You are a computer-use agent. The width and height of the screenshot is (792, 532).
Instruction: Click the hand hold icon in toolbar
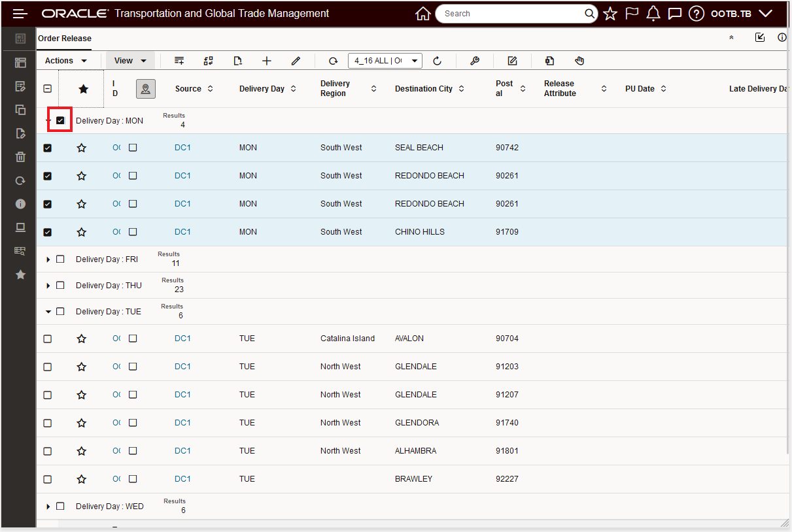point(579,61)
